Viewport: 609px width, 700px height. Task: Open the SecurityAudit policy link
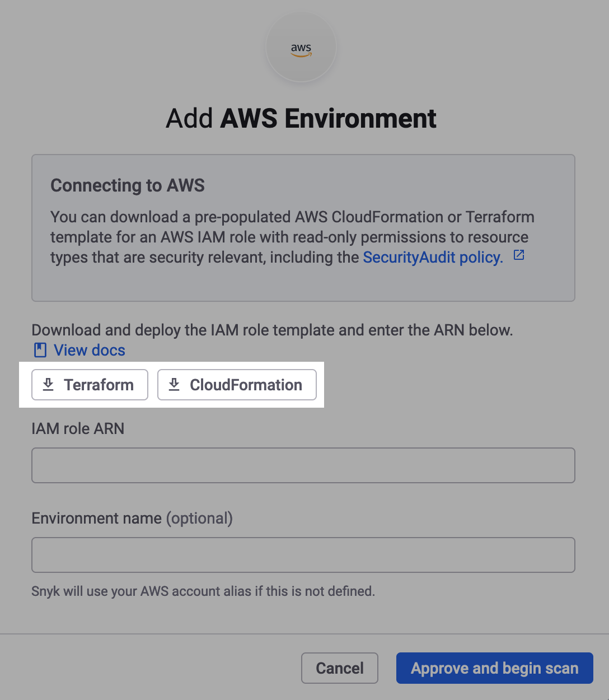[x=433, y=257]
